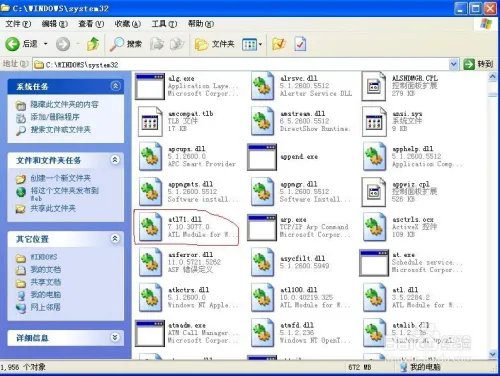
Task: Collapse the 文件和文件夹任务 panel
Action: [115, 160]
